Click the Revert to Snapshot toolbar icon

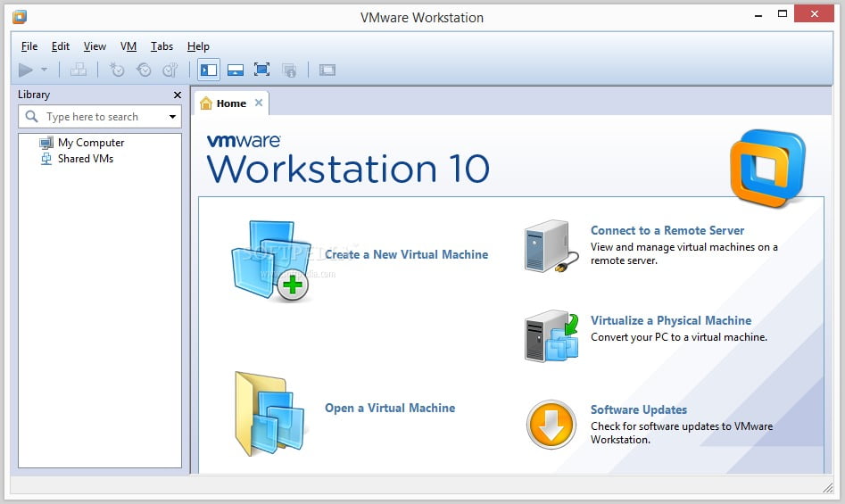tap(144, 70)
